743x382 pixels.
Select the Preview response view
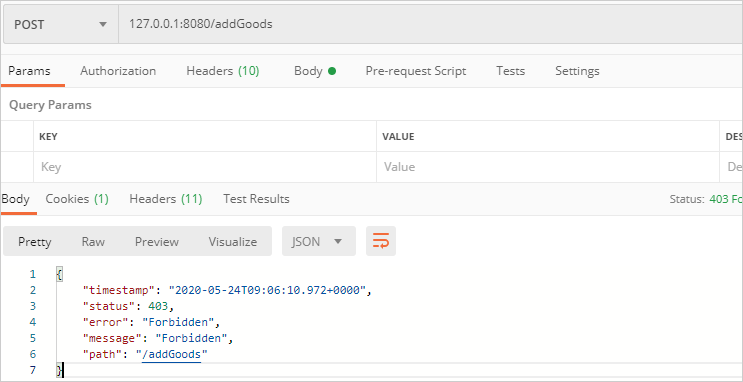tap(157, 242)
